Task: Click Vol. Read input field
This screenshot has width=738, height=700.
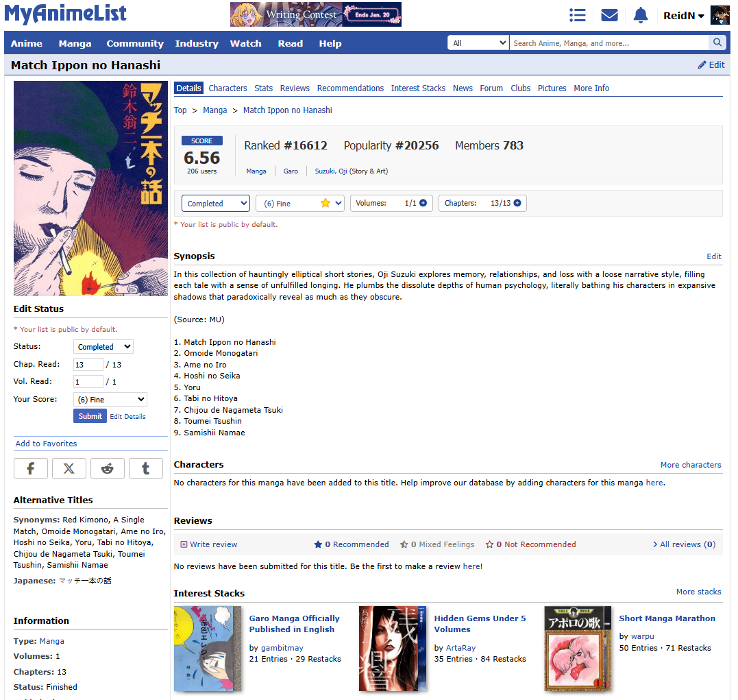Action: tap(88, 382)
